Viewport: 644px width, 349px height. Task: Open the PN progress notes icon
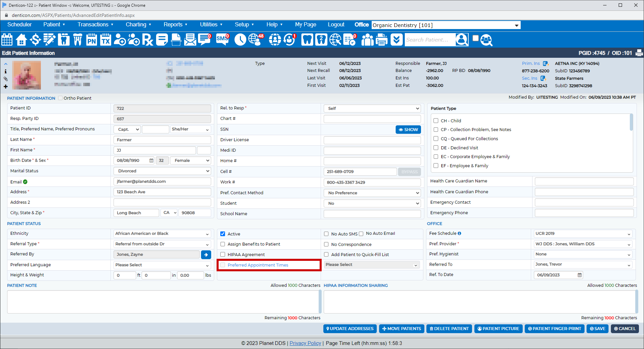(x=92, y=40)
